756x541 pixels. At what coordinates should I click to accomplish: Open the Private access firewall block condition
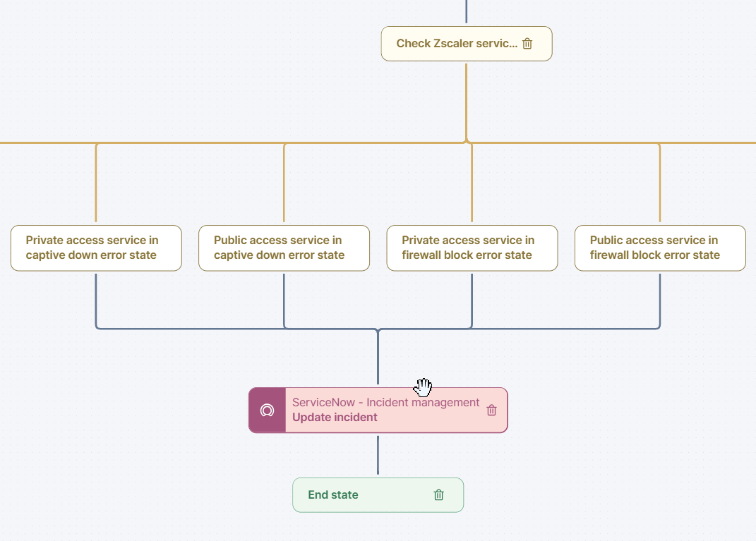(x=472, y=248)
